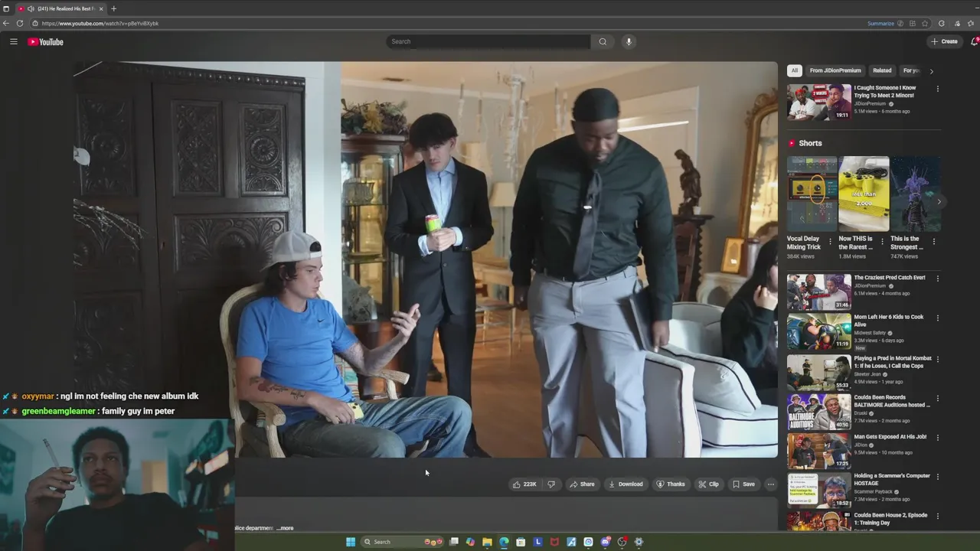The image size is (980, 551).
Task: Click the Thanks button
Action: [671, 484]
